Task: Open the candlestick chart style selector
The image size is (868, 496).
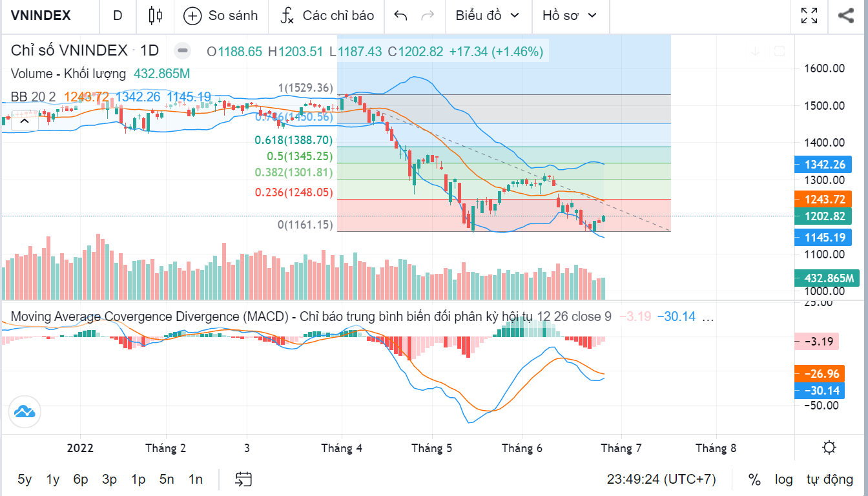Action: [x=155, y=15]
